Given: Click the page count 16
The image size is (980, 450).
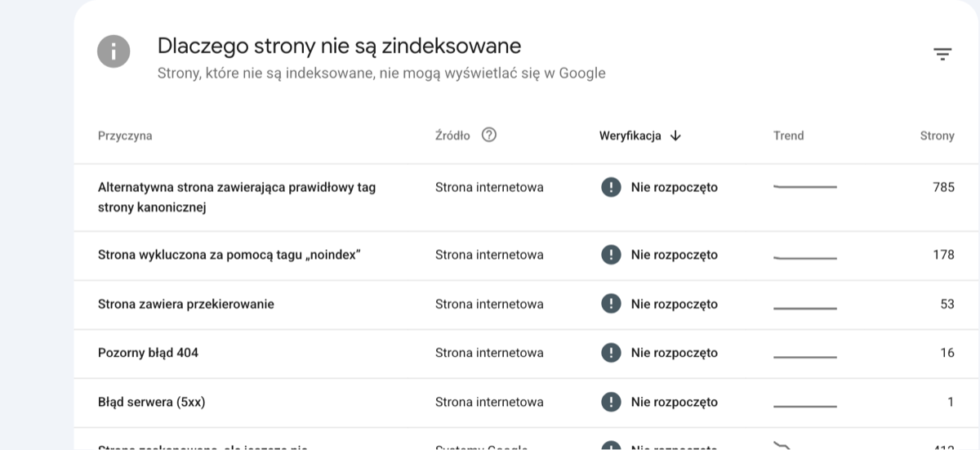Looking at the screenshot, I should click(x=947, y=353).
